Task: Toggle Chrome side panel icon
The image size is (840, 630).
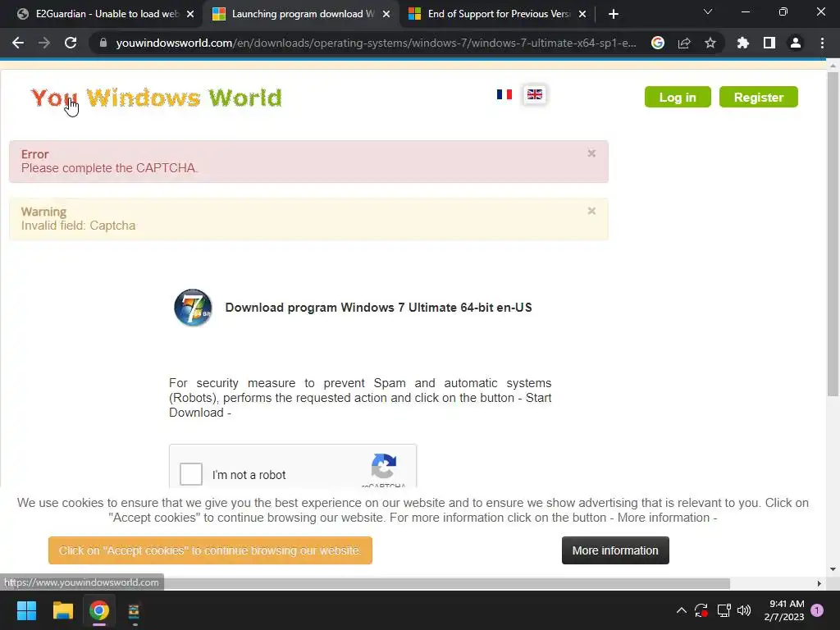Action: click(769, 43)
